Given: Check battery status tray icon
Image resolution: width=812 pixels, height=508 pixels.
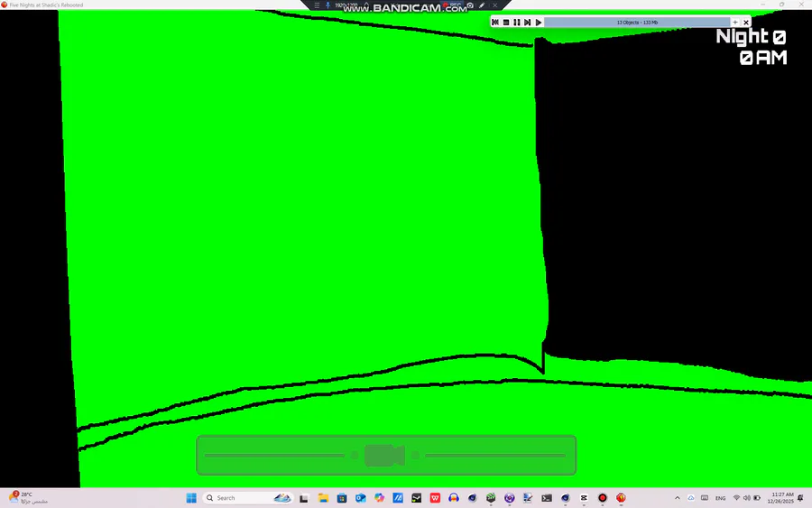Looking at the screenshot, I should point(757,498).
